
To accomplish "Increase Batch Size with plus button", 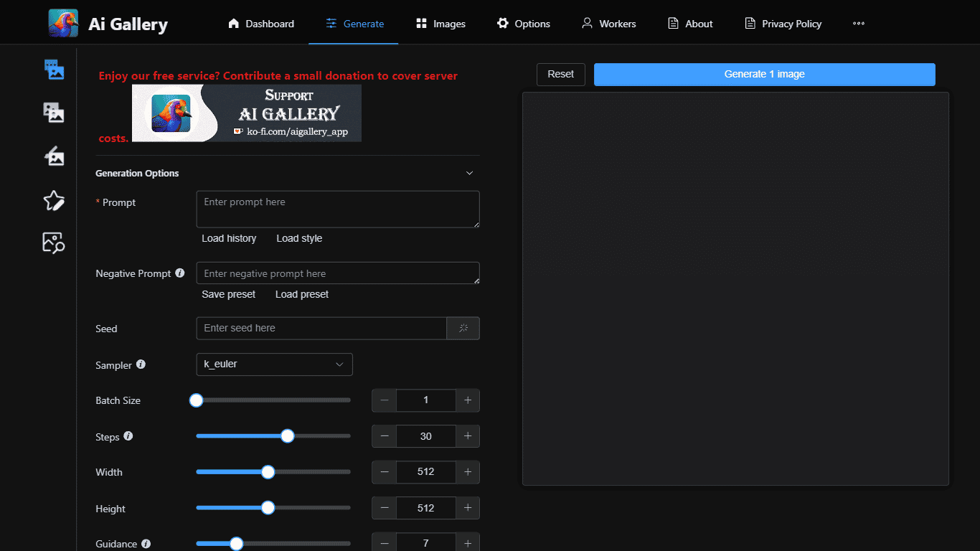I will tap(468, 400).
